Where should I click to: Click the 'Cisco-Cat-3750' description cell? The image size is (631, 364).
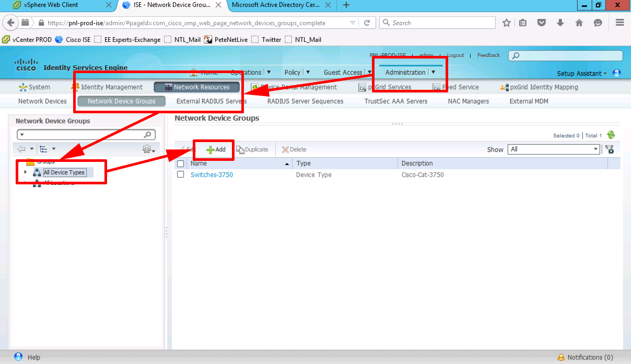coord(423,175)
